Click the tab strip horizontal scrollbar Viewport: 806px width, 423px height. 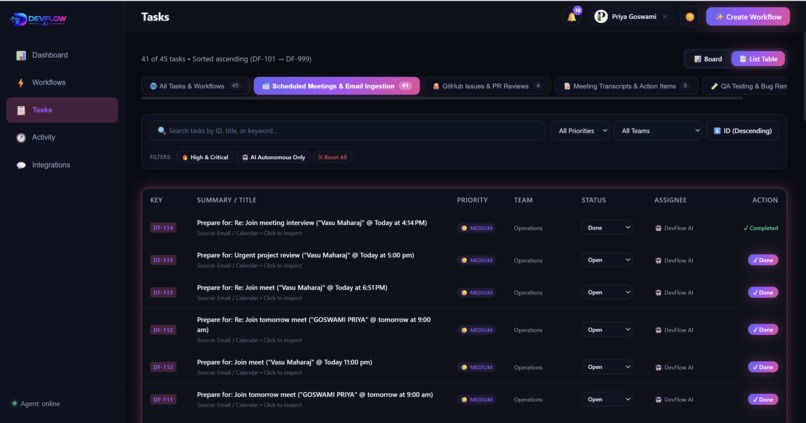click(x=442, y=98)
